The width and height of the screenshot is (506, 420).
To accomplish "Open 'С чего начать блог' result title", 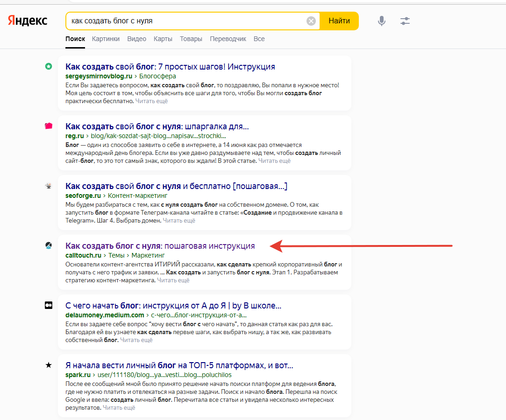I will click(173, 306).
